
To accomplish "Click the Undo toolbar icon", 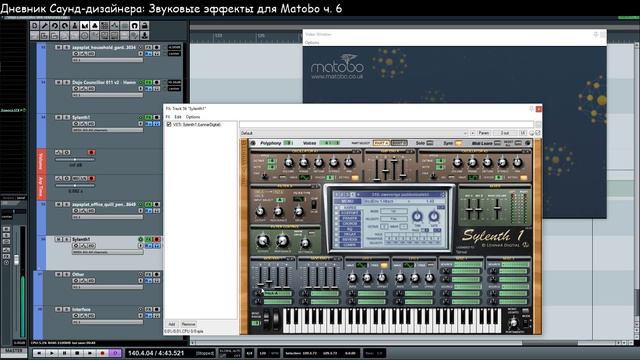I will [x=55, y=26].
